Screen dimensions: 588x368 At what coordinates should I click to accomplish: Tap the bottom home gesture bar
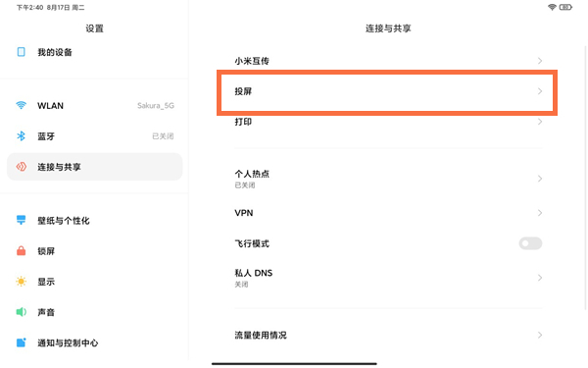(294, 363)
